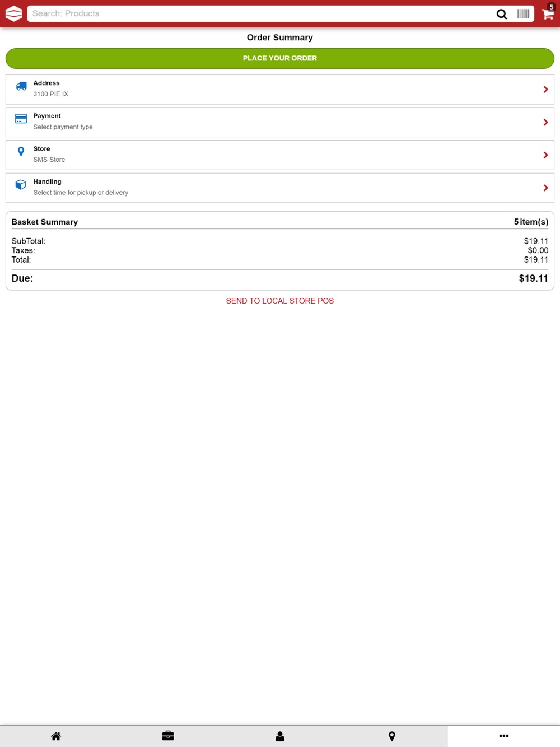This screenshot has width=560, height=747.
Task: Expand the Store row chevron
Action: tap(545, 155)
